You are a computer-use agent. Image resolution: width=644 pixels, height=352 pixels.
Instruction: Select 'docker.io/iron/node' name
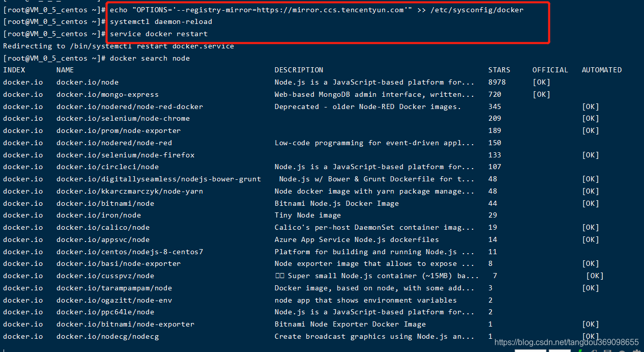(99, 215)
